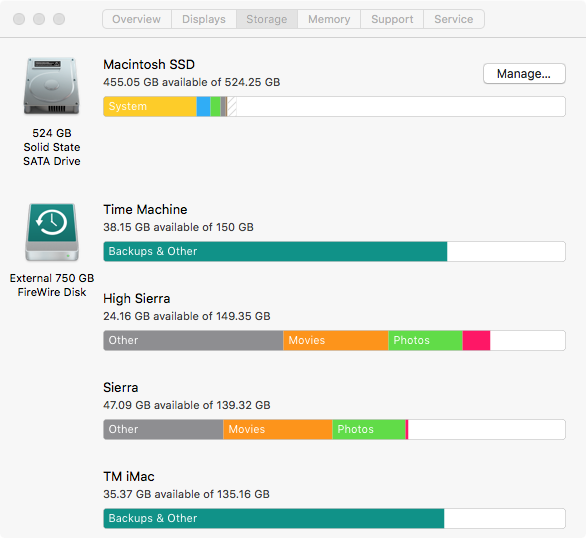
Task: Click the Macintosh SSD volume name
Action: (x=149, y=65)
